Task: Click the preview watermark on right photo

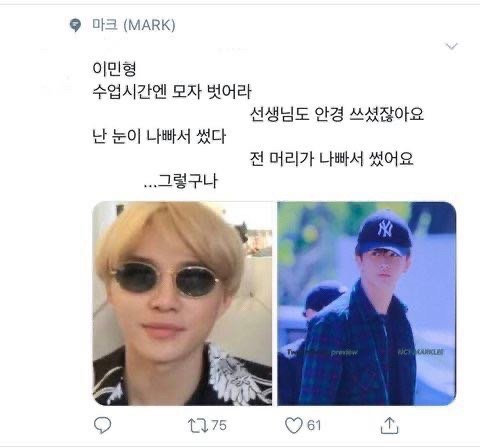Action: (344, 352)
